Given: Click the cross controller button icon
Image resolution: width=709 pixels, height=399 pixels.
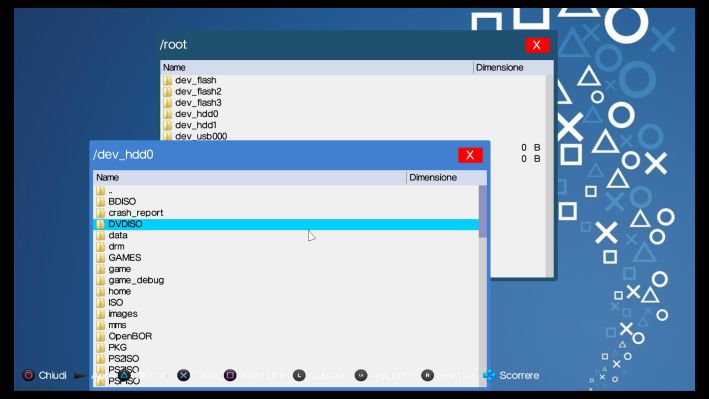Looking at the screenshot, I should coord(184,375).
